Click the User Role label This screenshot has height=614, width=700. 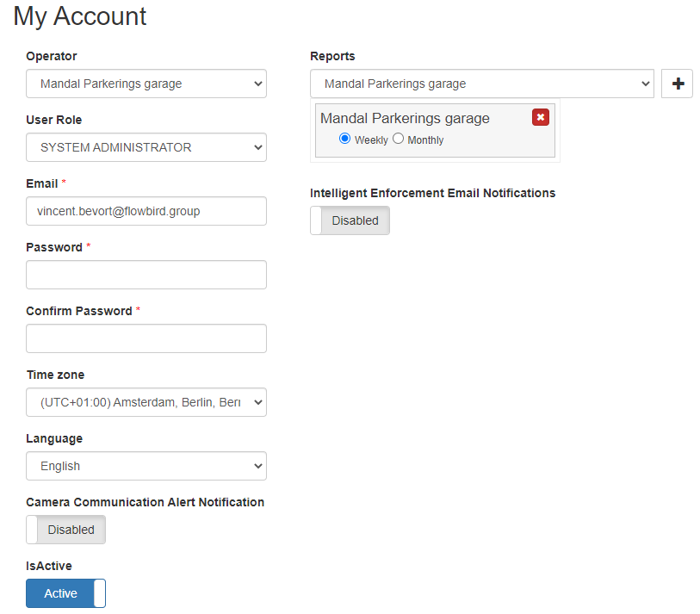point(54,120)
